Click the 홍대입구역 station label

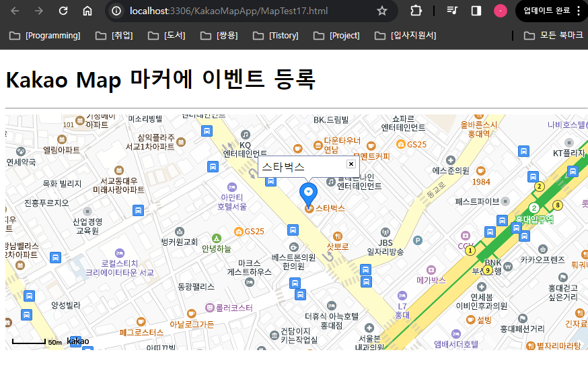click(x=534, y=220)
